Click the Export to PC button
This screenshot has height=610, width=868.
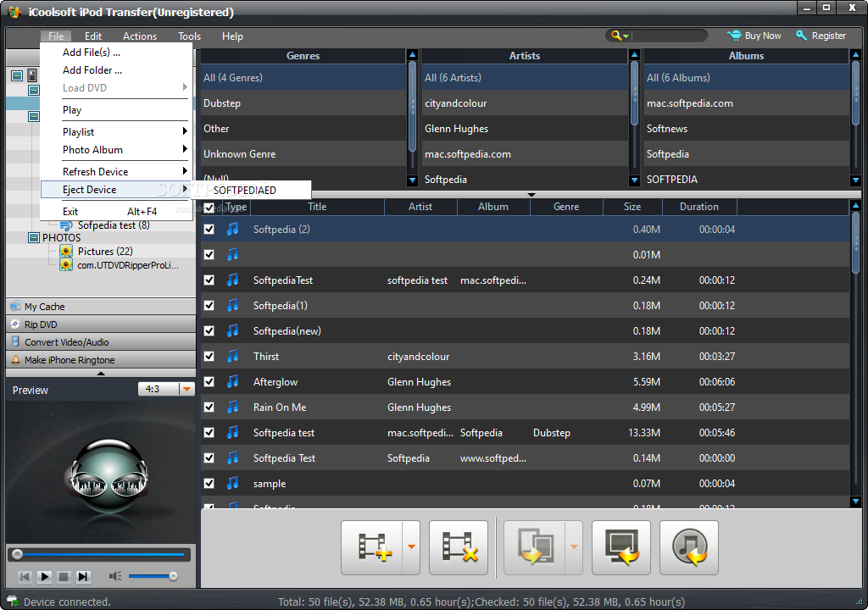tap(621, 547)
